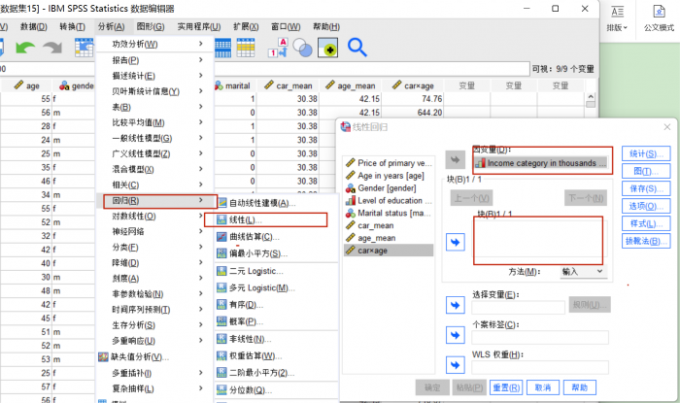Expand 相关(C) submenu
This screenshot has height=403, width=680.
coord(156,185)
